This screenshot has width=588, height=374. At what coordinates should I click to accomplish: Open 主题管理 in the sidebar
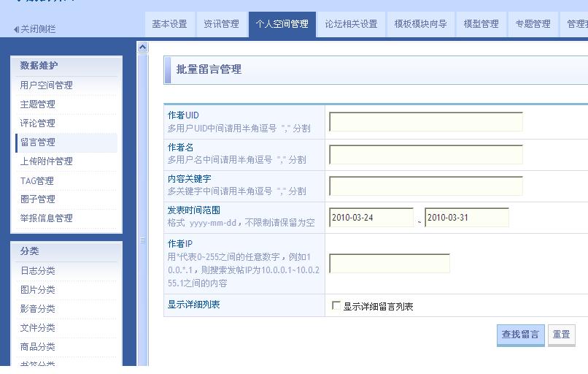[37, 104]
